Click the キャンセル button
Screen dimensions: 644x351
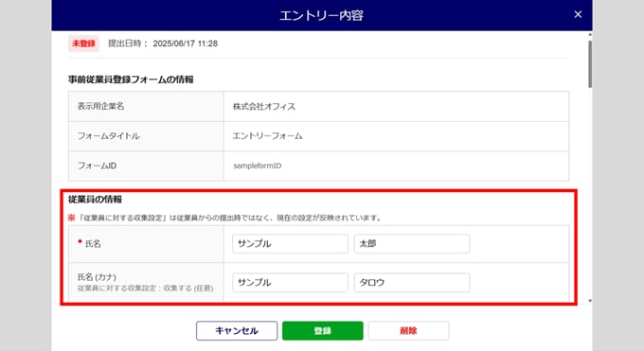pyautogui.click(x=237, y=330)
